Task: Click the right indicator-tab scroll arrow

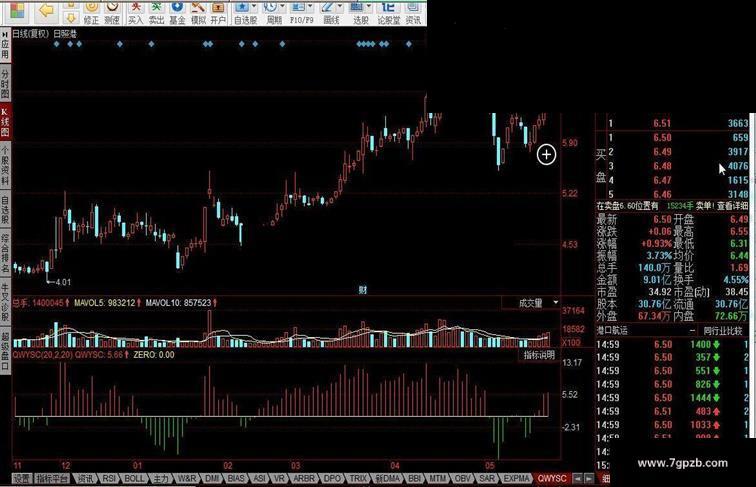Action: pyautogui.click(x=589, y=479)
